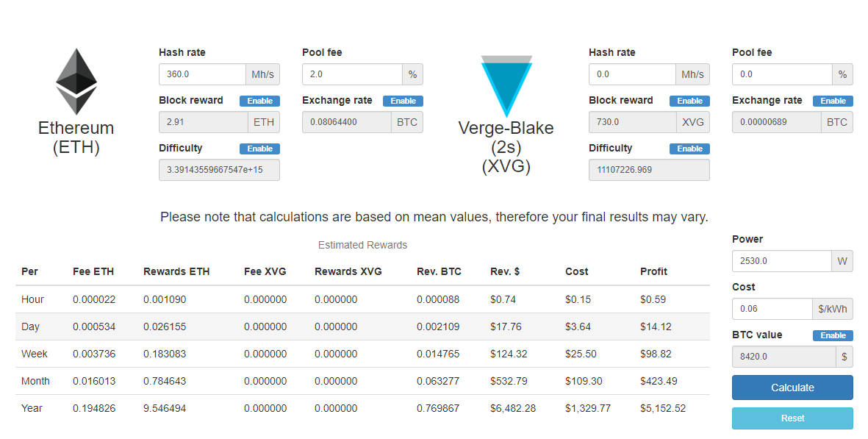
Task: Enable the Ethereum Difficulty field
Action: (x=259, y=149)
